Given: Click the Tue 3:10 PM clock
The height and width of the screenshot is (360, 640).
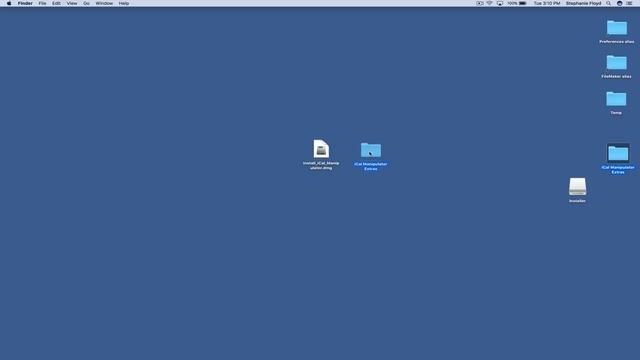Looking at the screenshot, I should point(547,3).
